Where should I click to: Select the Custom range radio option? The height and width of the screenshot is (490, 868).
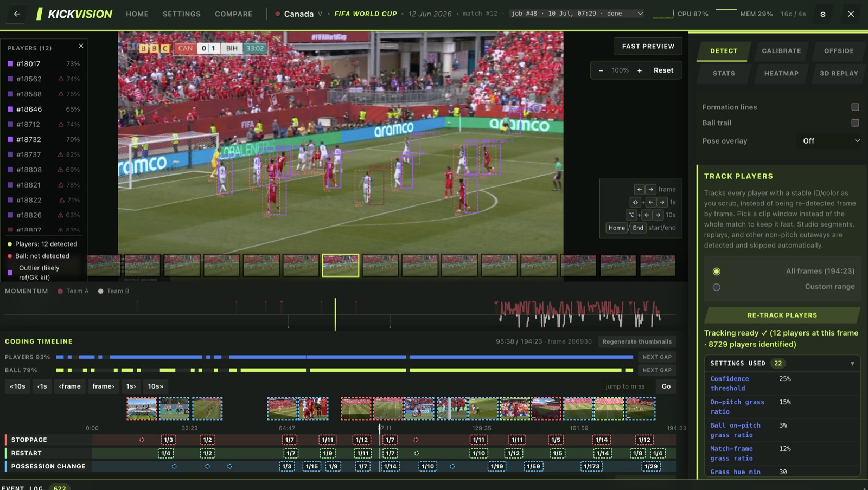(x=717, y=287)
